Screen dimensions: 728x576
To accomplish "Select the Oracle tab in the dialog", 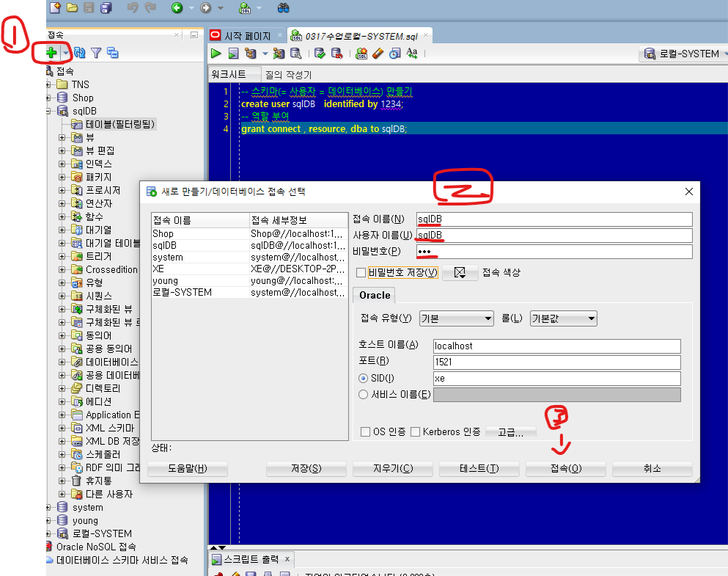I will (x=375, y=296).
